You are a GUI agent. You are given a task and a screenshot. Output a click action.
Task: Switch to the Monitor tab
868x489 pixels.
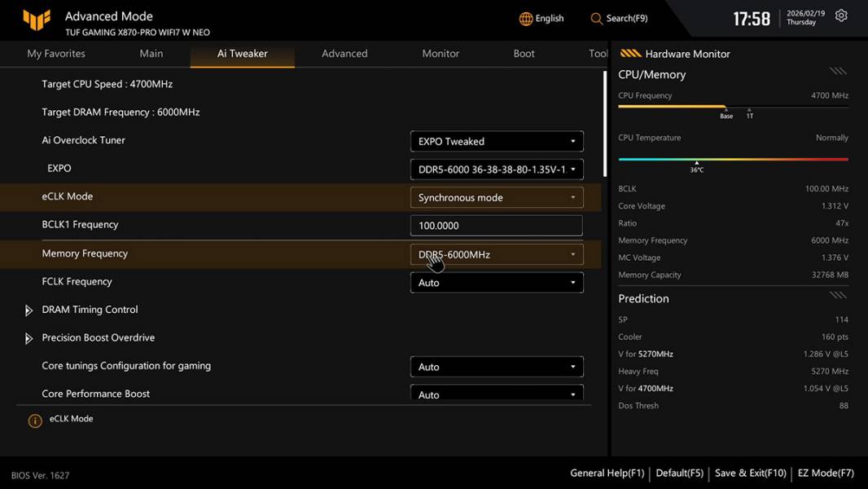coord(441,54)
